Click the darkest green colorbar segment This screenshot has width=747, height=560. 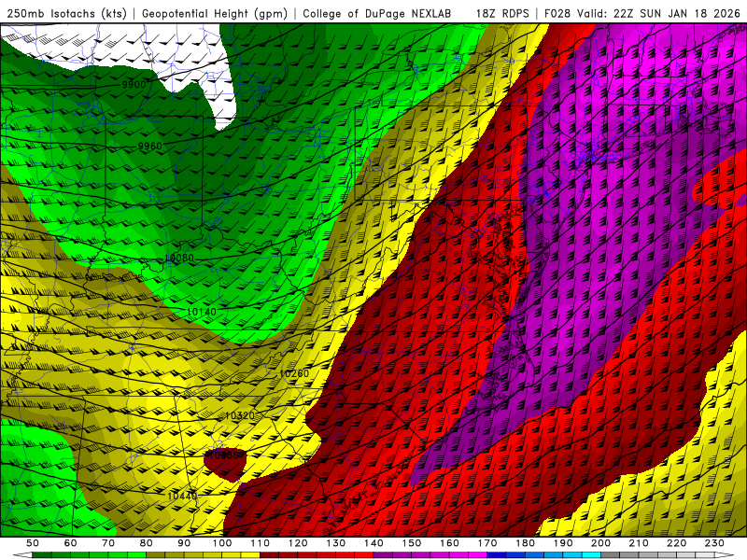pos(42,555)
